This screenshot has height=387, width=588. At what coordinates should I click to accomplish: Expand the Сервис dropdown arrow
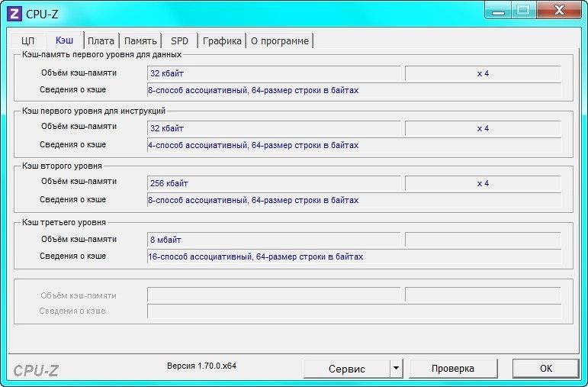[x=397, y=369]
